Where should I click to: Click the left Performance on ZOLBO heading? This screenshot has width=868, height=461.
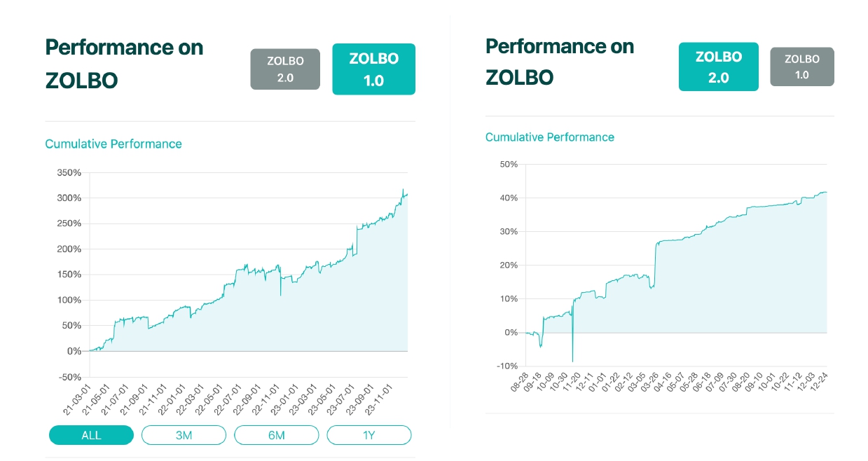124,64
